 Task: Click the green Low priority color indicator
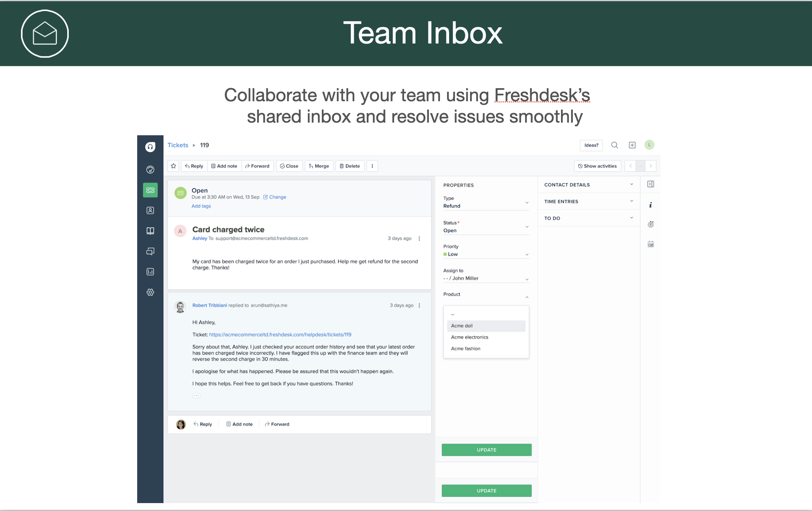pyautogui.click(x=445, y=254)
